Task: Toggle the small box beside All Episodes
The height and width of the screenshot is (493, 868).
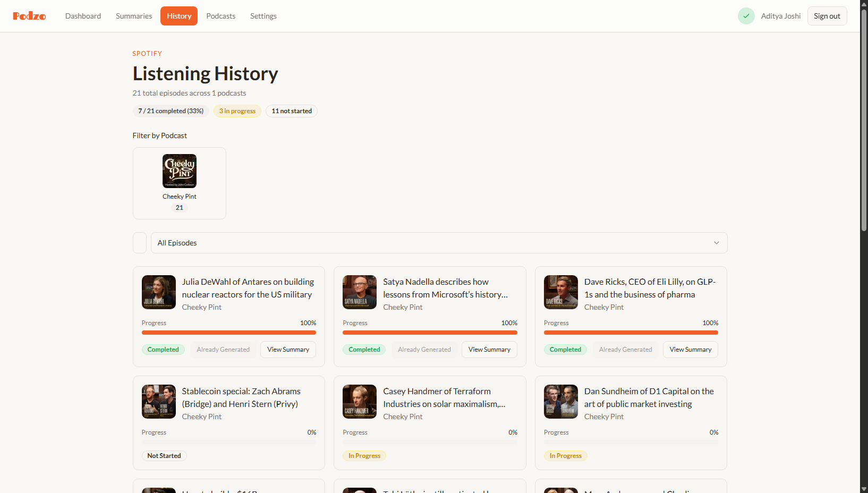Action: [x=140, y=243]
